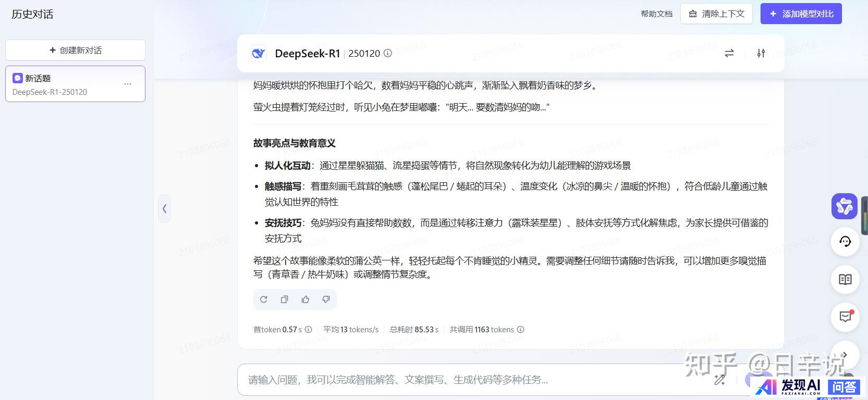
Task: Open model parameter settings sliders icon
Action: pos(761,53)
